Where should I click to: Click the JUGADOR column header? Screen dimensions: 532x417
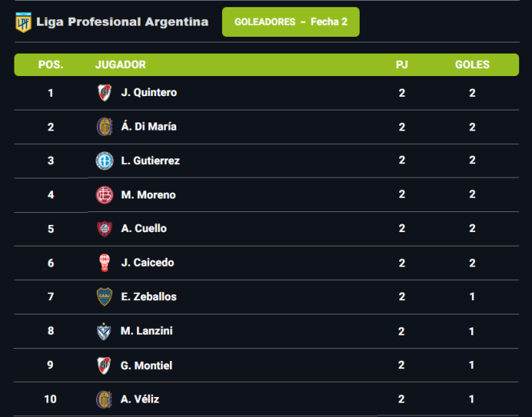120,65
